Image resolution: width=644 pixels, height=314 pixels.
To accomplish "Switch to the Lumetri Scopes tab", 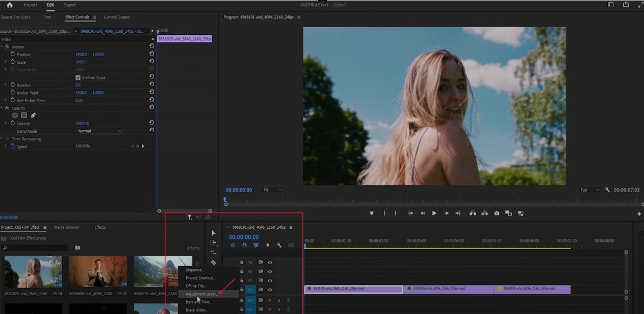I will 117,17.
